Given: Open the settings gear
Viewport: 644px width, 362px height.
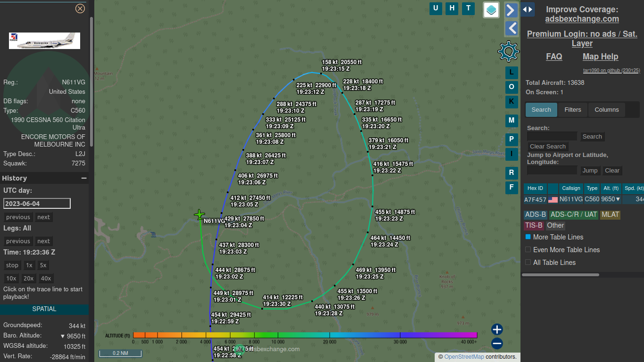Looking at the screenshot, I should pyautogui.click(x=508, y=51).
